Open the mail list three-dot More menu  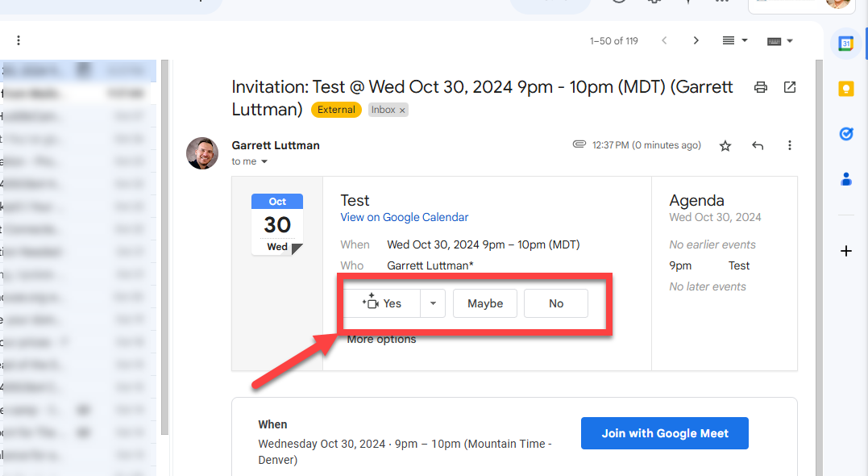point(19,40)
